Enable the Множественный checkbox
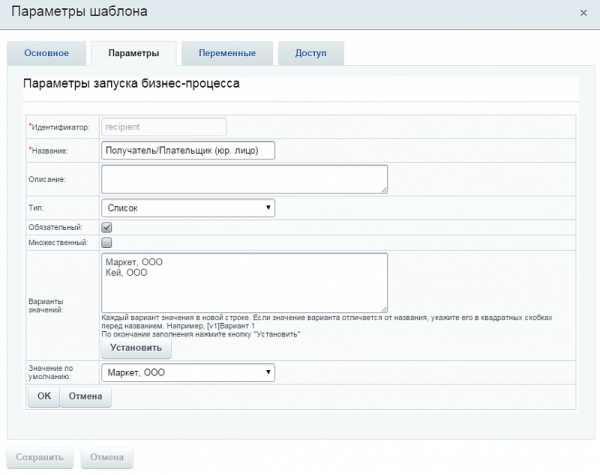The image size is (600, 475). coord(107,242)
